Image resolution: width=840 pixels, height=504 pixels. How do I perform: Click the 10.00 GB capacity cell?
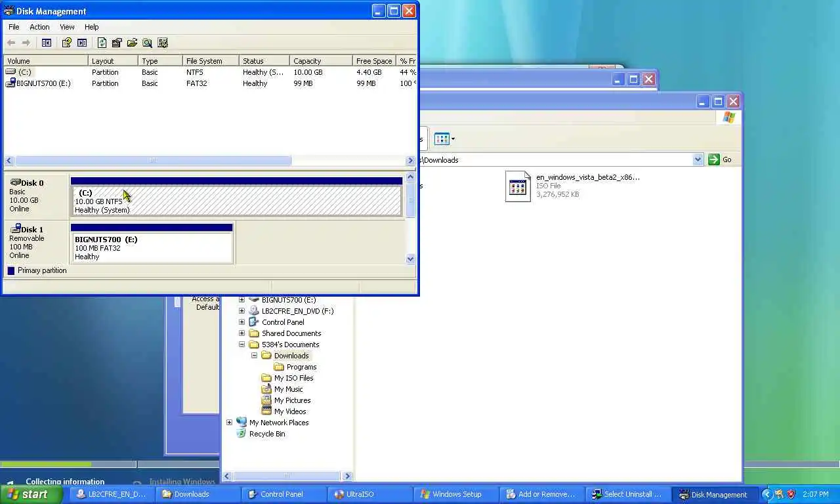coord(308,72)
